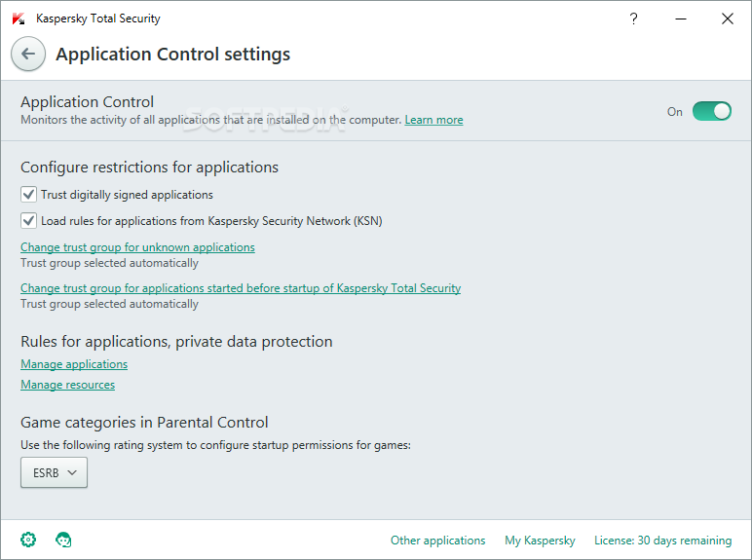Open Change trust group for unknown applications
The image size is (752, 560).
pyautogui.click(x=137, y=247)
